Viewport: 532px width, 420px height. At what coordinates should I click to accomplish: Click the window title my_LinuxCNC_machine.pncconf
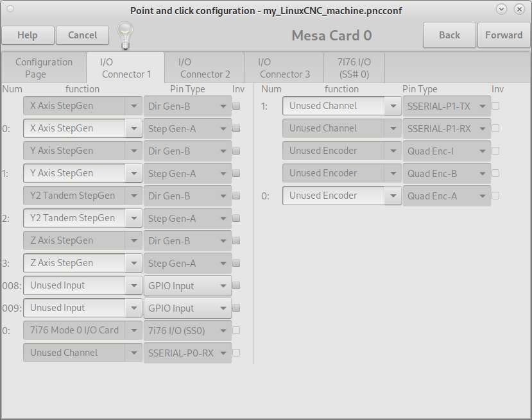tap(332, 11)
